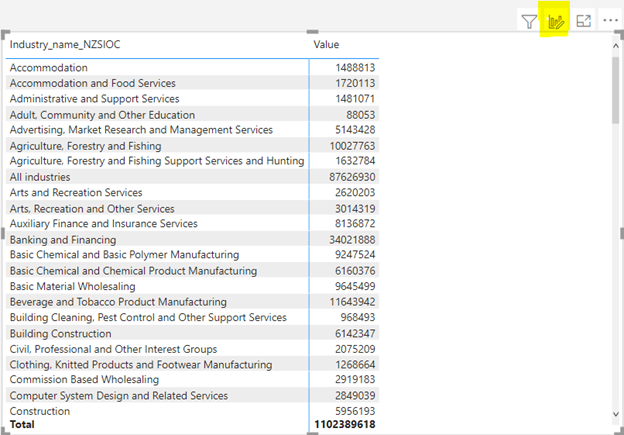Click the vertical scrollbar thumb
The height and width of the screenshot is (435, 624).
616,90
